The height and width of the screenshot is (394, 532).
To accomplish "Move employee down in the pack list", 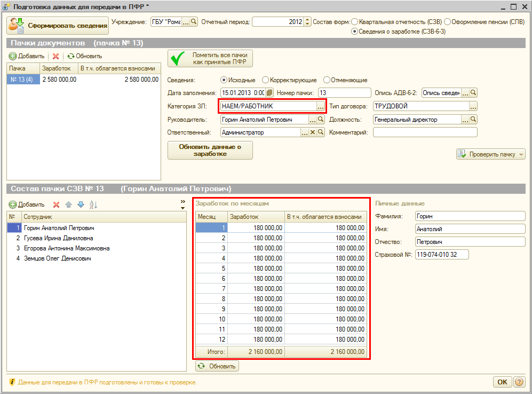I will [81, 204].
